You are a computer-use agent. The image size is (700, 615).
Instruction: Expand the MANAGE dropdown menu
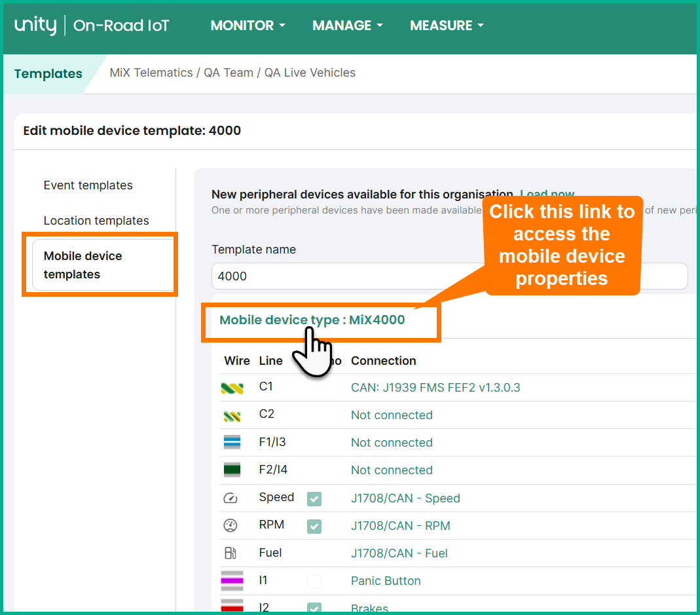[x=347, y=26]
